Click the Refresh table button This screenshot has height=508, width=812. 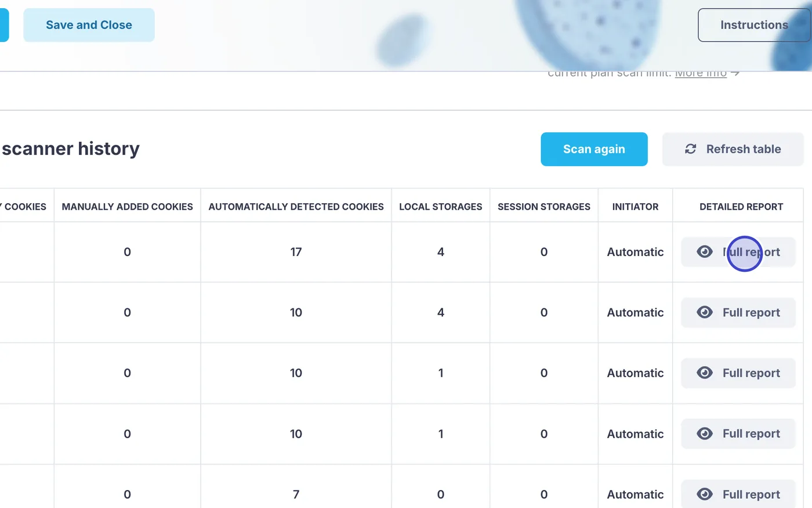click(733, 149)
